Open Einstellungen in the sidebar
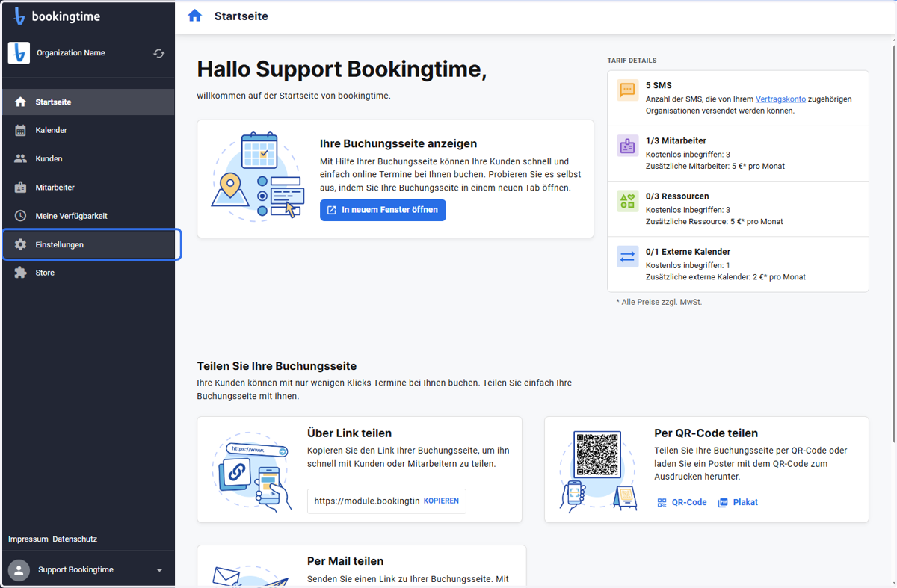Screen dimensions: 897x588 [x=88, y=244]
